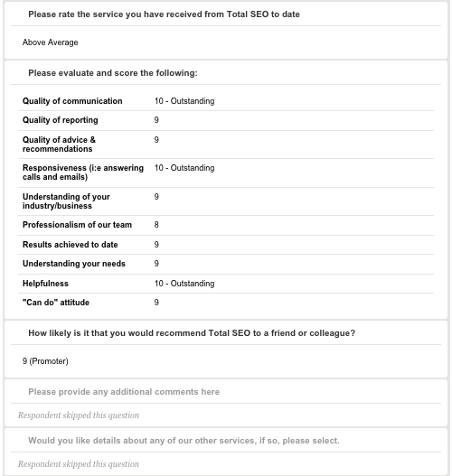The width and height of the screenshot is (452, 476).
Task: Select 'Understanding of your industry/business' label
Action: [66, 201]
